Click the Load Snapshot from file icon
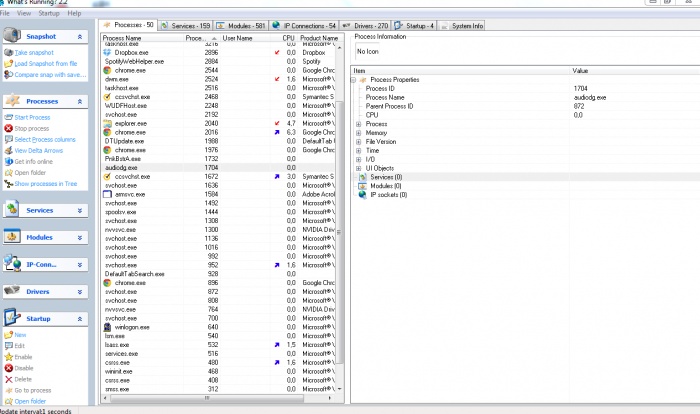This screenshot has height=414, width=700. pyautogui.click(x=8, y=63)
